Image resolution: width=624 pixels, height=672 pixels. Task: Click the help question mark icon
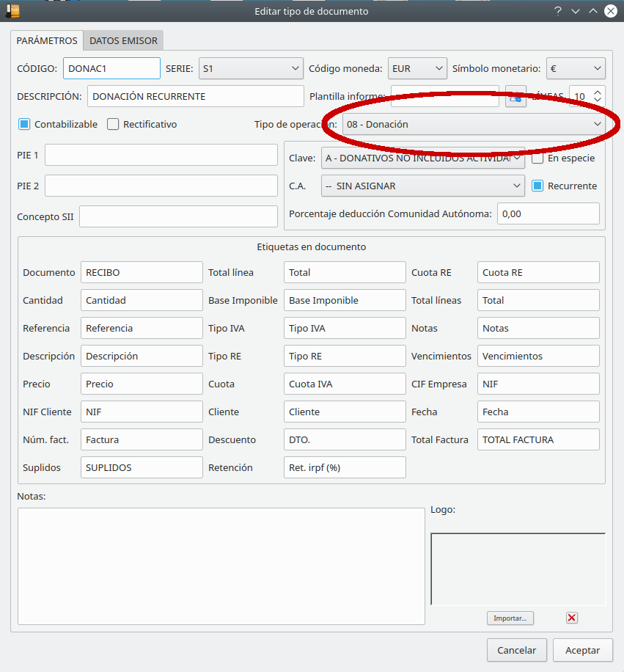pos(557,11)
